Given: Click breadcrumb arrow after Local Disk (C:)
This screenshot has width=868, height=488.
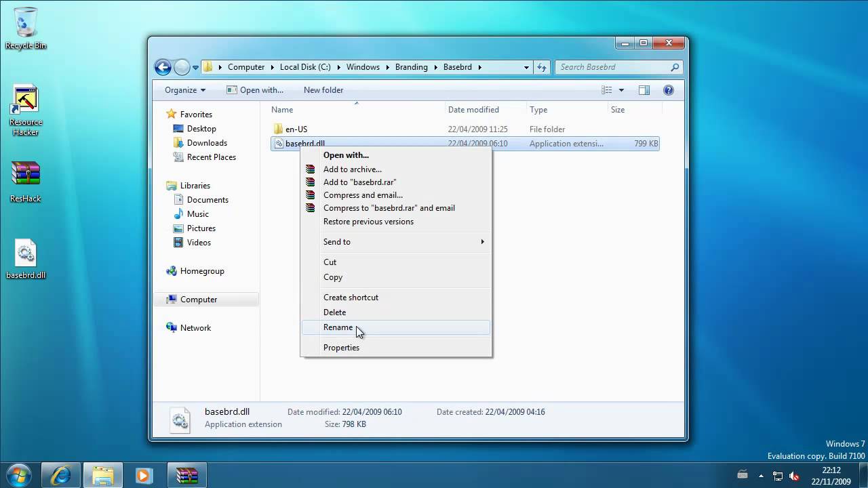Looking at the screenshot, I should coord(338,67).
